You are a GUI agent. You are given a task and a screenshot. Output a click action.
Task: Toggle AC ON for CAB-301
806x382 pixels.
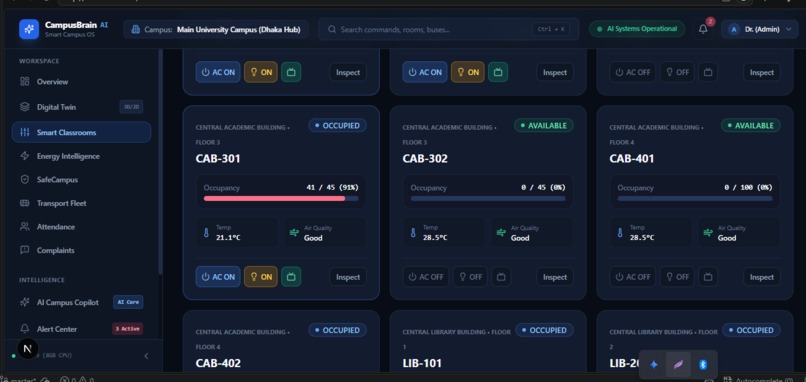[218, 277]
